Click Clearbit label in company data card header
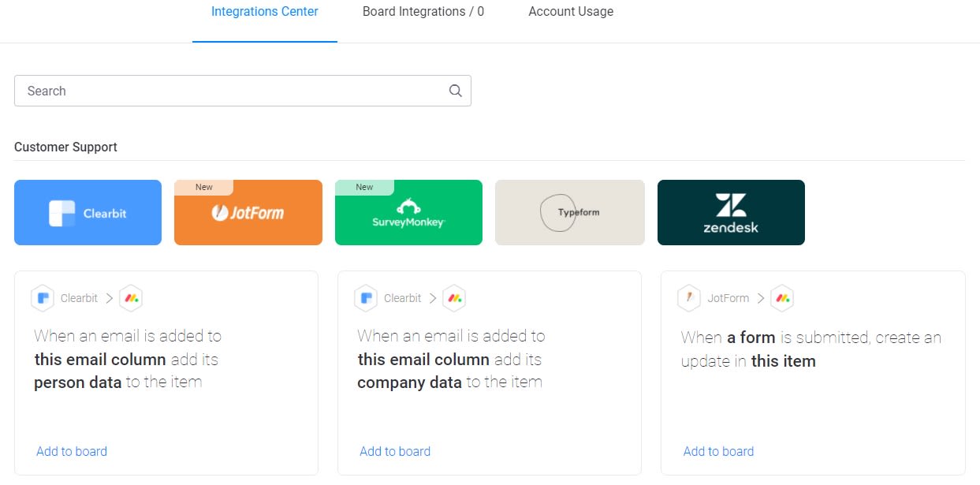The image size is (980, 485). click(x=402, y=298)
